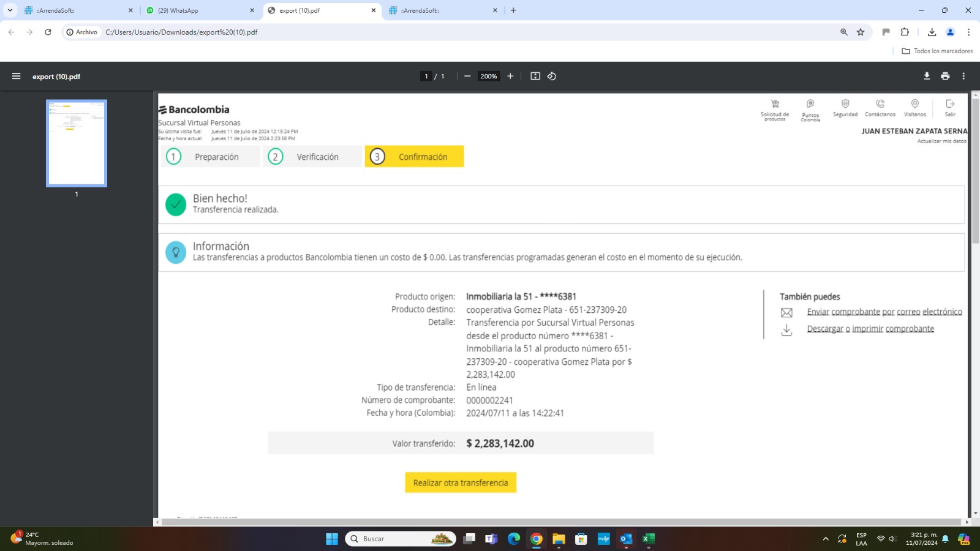Toggle the PDF sidebar menu icon
The image size is (980, 551).
(17, 77)
